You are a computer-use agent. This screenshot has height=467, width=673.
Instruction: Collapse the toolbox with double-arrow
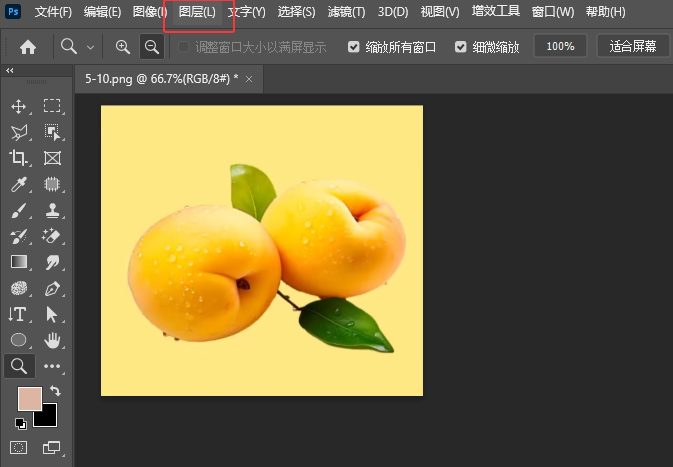[9, 70]
